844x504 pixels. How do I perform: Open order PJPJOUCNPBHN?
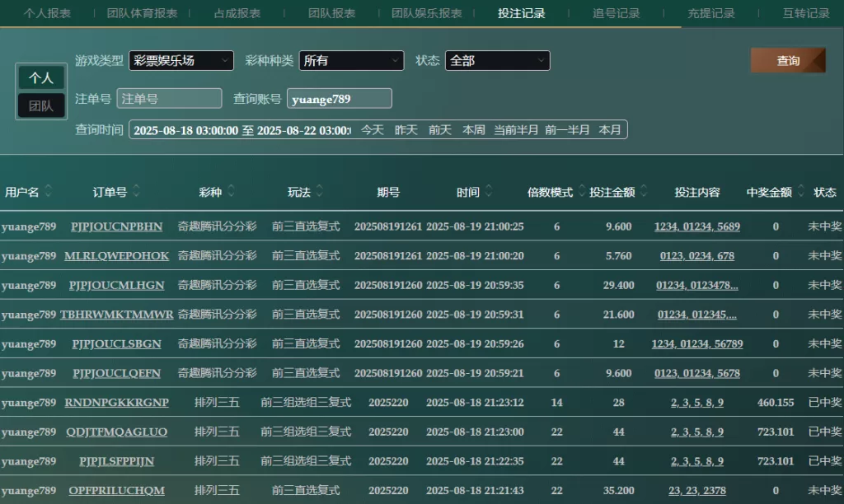[117, 226]
